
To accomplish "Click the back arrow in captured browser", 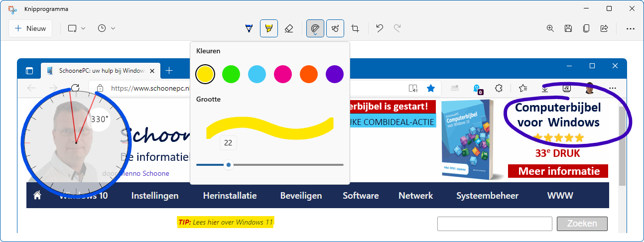I will click(31, 88).
